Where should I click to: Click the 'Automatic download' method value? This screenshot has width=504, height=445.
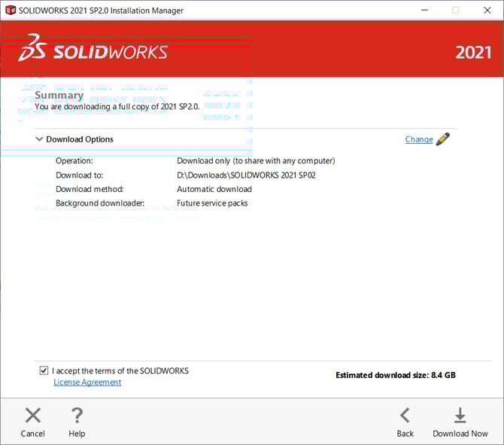click(x=214, y=189)
